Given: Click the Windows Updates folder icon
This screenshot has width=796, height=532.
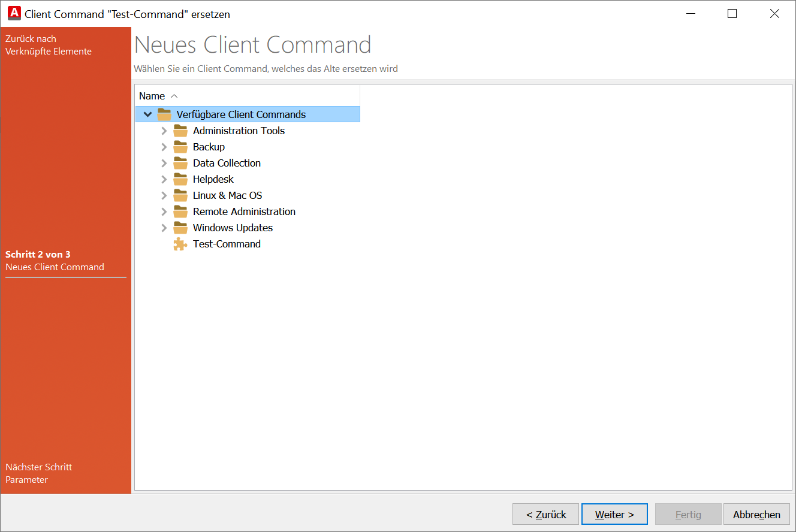Looking at the screenshot, I should [180, 228].
